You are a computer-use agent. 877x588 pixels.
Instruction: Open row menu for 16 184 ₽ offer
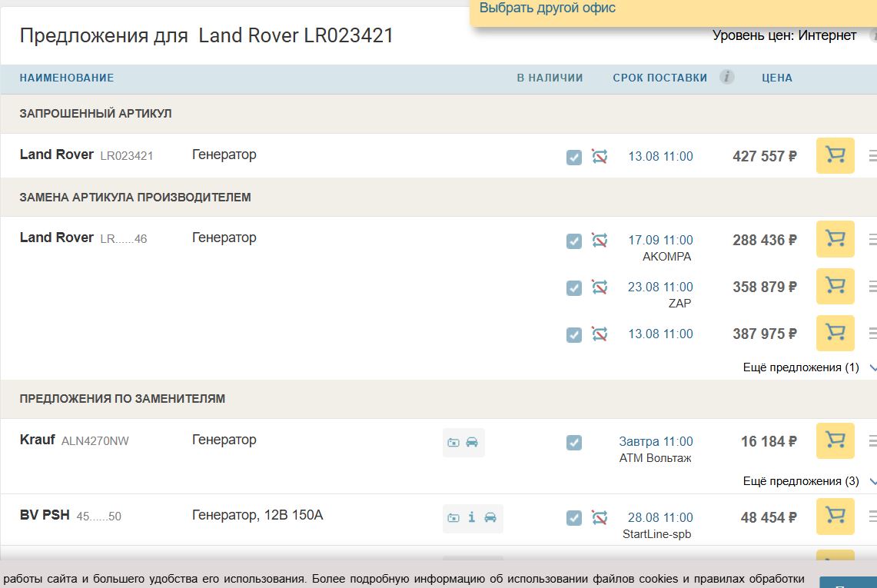[x=872, y=441]
